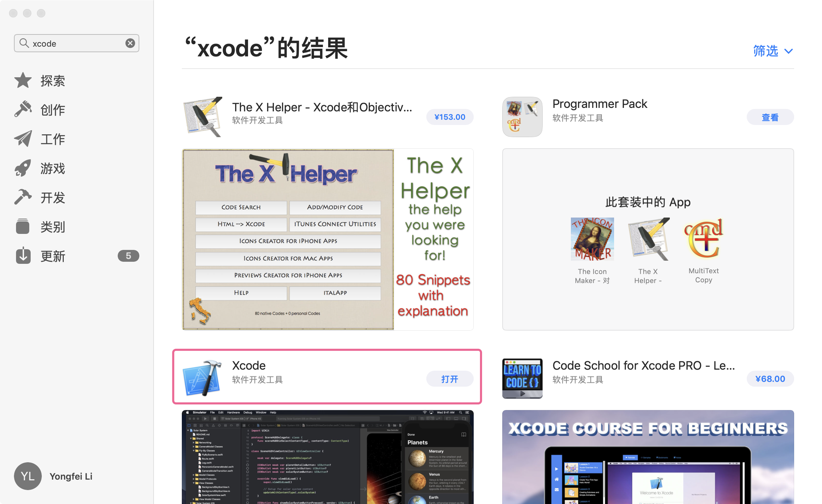
Task: Clear the search field with X icon
Action: (130, 43)
